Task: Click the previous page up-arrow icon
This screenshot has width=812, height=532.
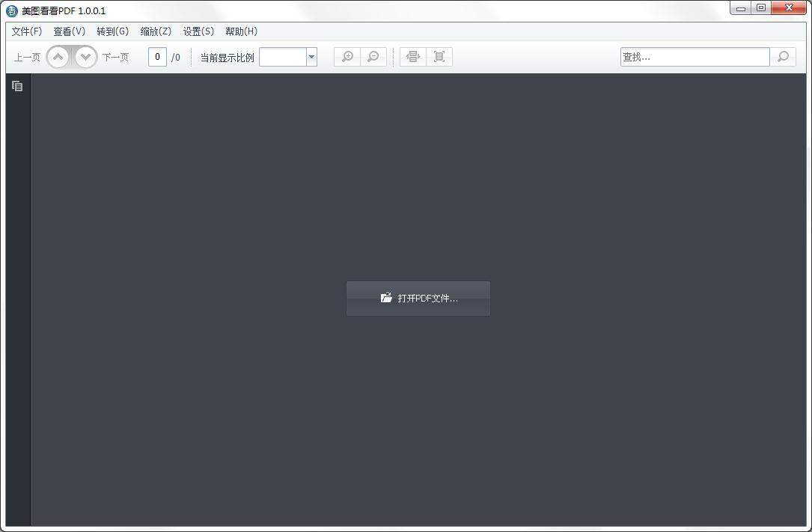Action: [x=58, y=56]
